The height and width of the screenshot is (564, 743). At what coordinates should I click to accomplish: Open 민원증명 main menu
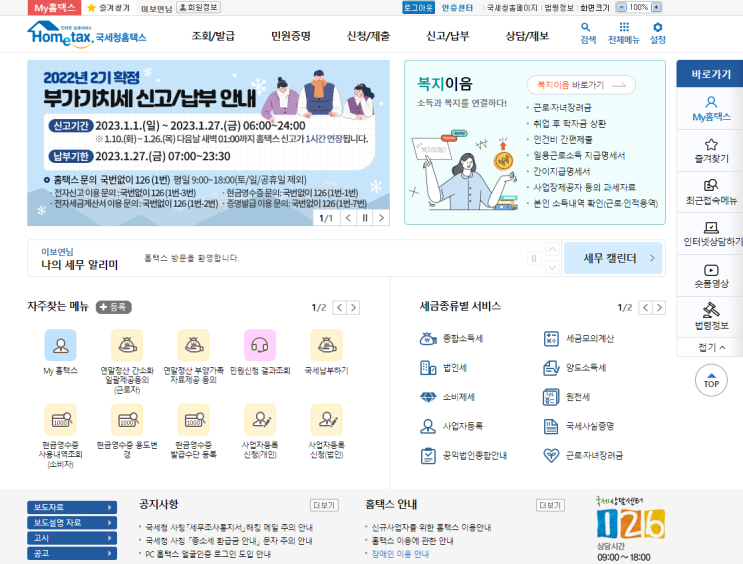(290, 36)
